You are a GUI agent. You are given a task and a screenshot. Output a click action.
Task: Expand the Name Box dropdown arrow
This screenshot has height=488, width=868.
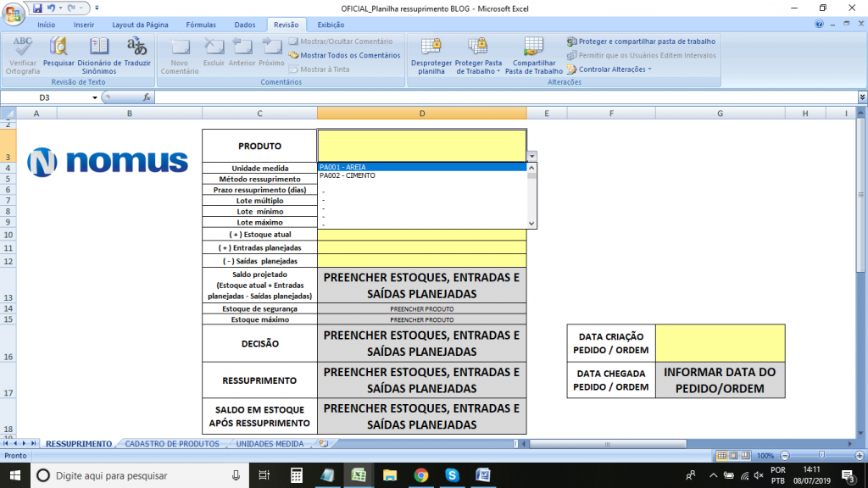(95, 97)
